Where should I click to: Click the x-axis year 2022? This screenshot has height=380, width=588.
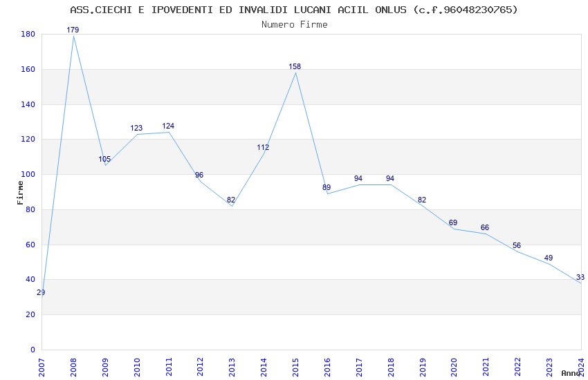click(x=518, y=367)
